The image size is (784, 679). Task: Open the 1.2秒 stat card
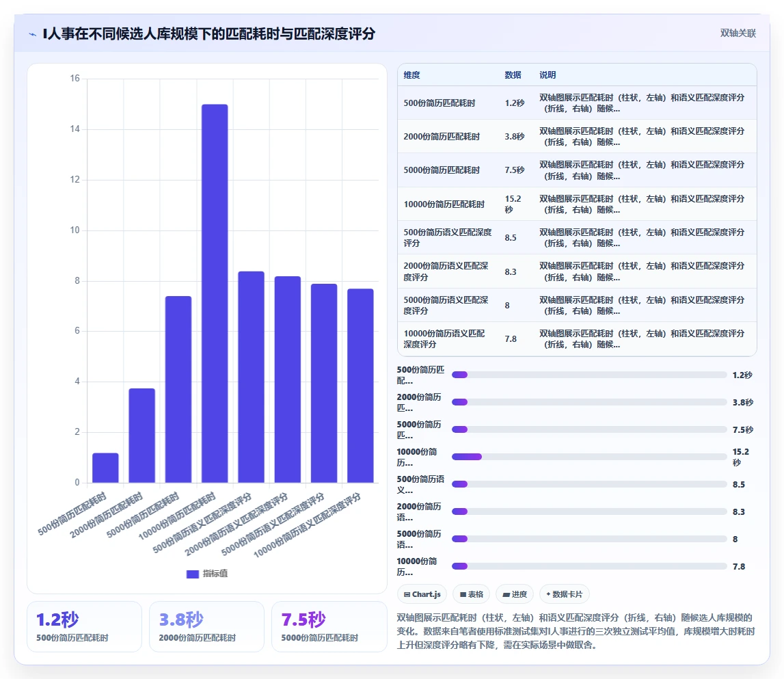(x=85, y=626)
